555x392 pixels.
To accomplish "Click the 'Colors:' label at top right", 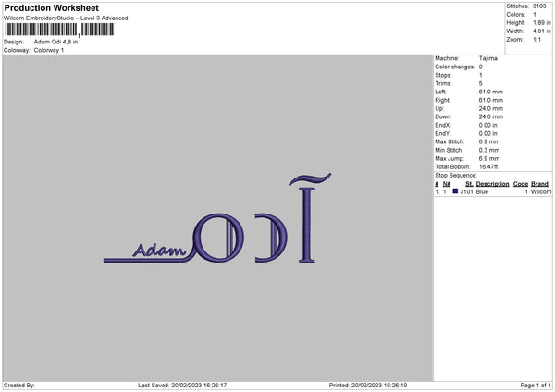I will (516, 15).
